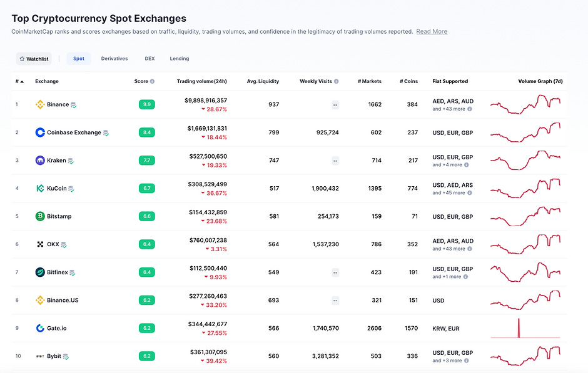Click Binance's 'and +43 more' fiat text

pyautogui.click(x=449, y=109)
